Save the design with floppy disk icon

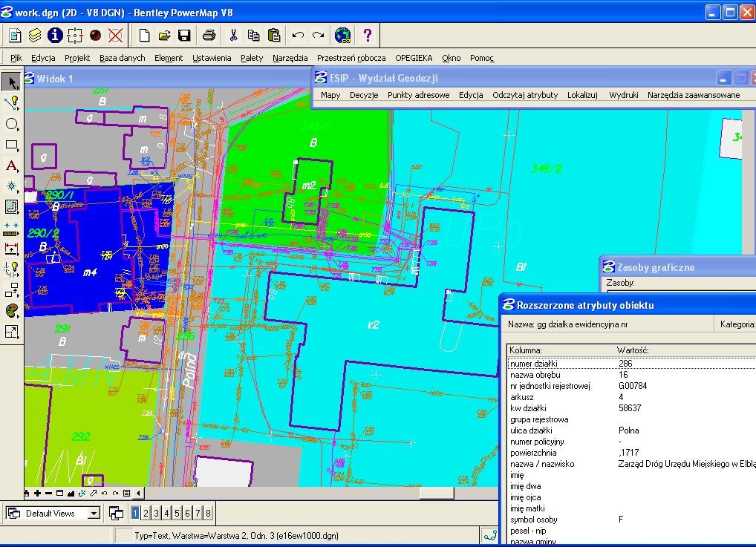coord(184,35)
